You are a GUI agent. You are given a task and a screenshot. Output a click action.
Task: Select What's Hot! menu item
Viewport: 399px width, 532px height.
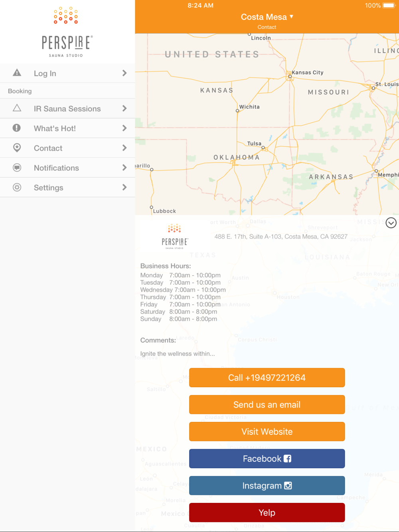pos(67,128)
